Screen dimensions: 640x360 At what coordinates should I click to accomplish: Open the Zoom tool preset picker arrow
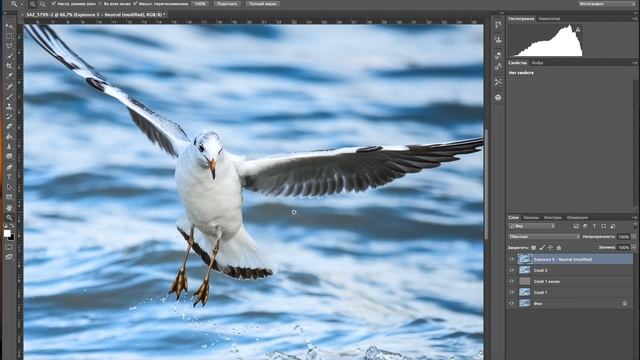point(22,4)
